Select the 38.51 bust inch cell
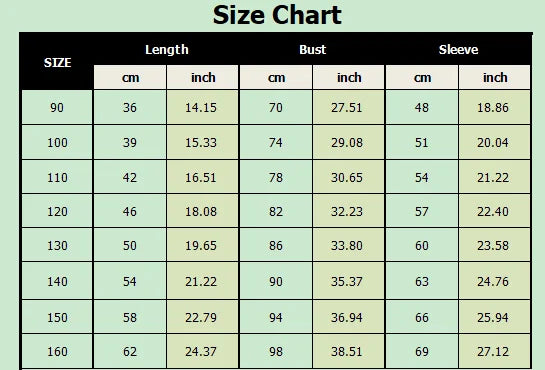This screenshot has width=545, height=370. click(x=348, y=351)
